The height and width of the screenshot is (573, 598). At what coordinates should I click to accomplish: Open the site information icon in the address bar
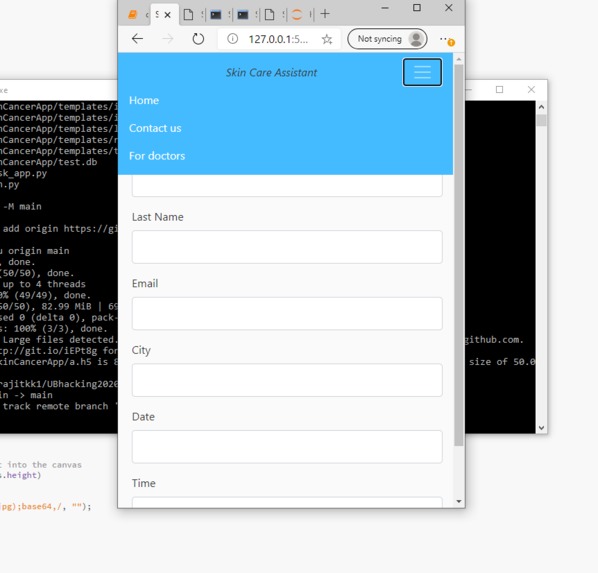233,39
